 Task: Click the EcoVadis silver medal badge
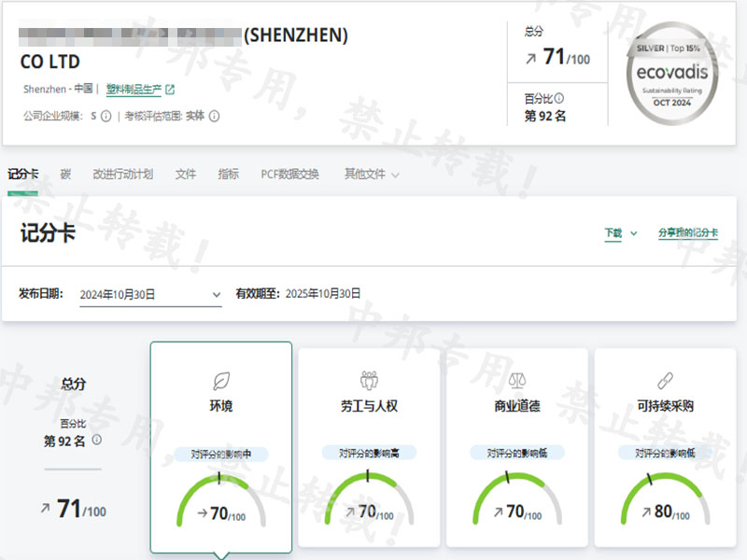coord(670,75)
